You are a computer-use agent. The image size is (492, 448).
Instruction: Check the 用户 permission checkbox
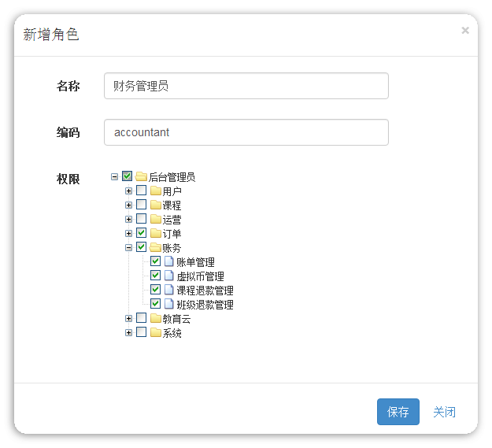[141, 191]
